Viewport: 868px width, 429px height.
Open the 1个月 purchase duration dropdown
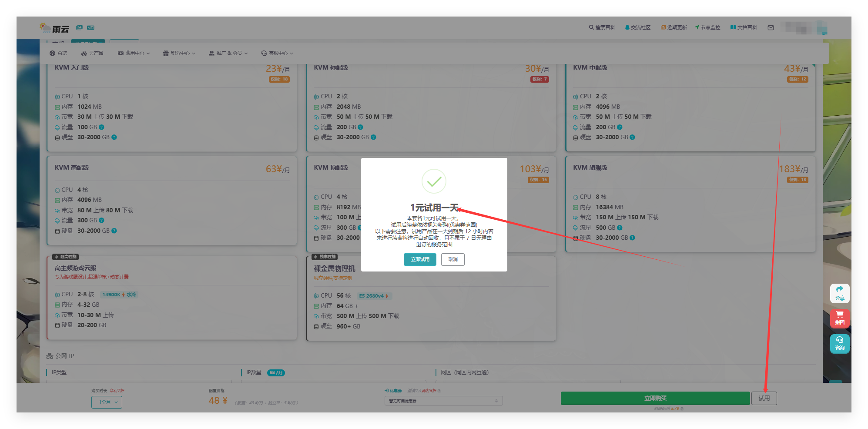pos(107,402)
